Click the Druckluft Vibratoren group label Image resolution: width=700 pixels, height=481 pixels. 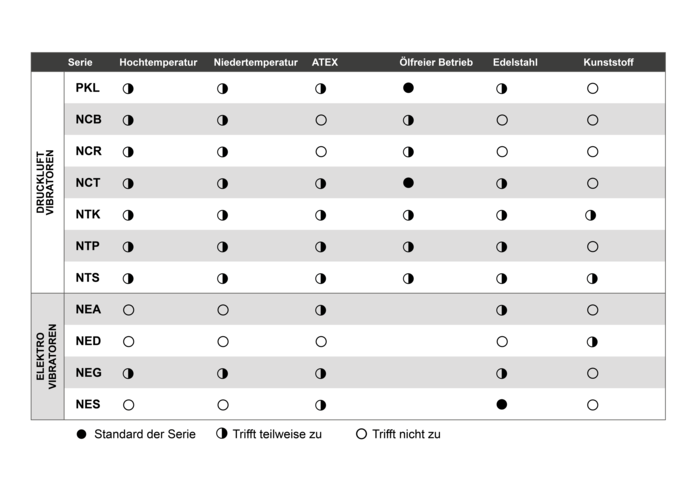(45, 182)
